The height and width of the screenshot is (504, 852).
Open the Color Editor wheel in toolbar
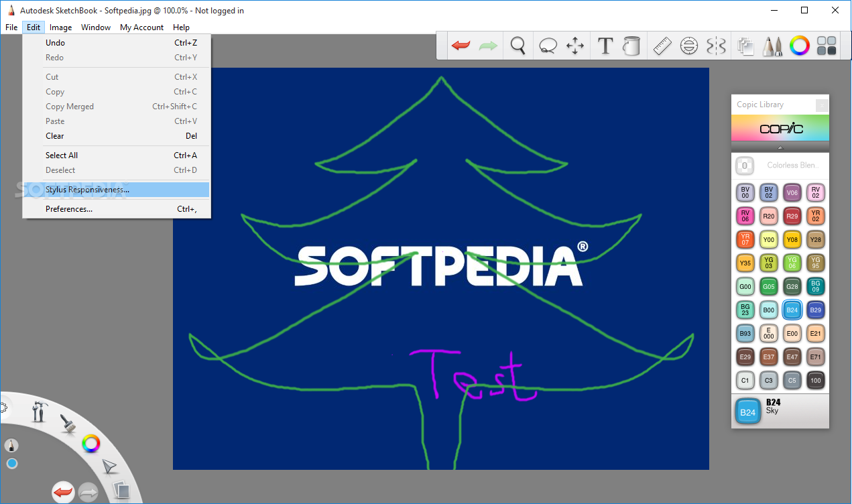click(799, 46)
